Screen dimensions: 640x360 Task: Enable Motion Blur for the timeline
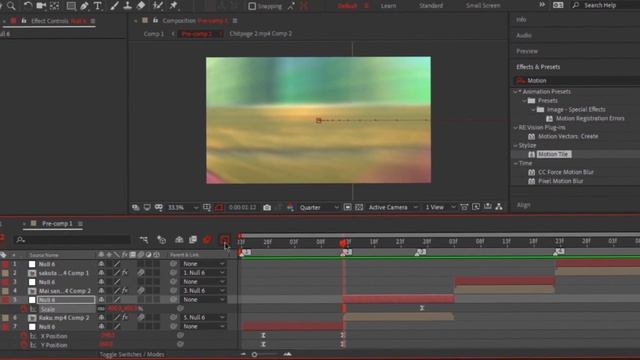pos(207,240)
